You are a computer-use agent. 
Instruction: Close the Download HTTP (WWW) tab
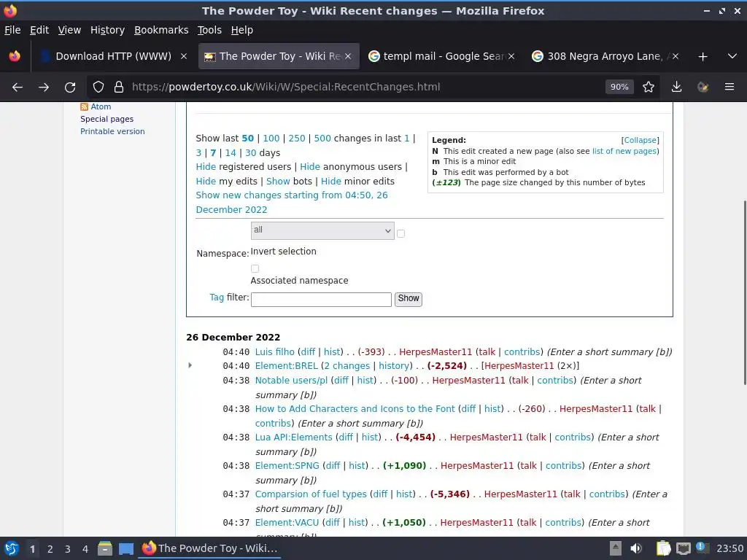tap(184, 56)
